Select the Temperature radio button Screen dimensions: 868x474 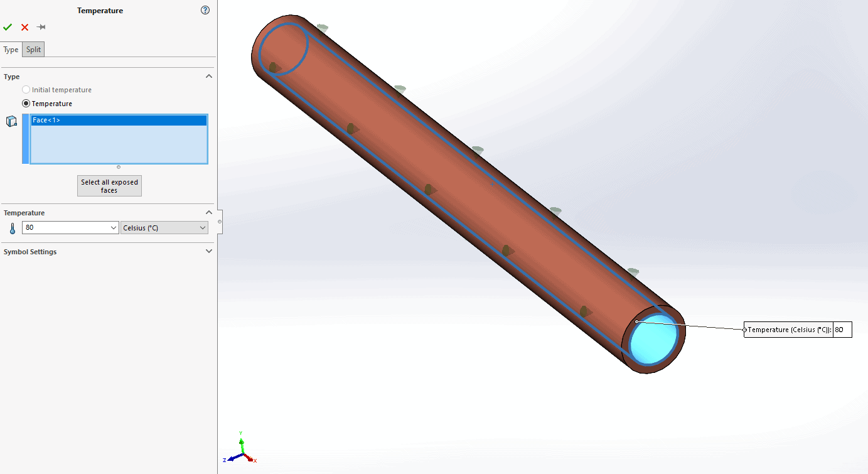26,104
